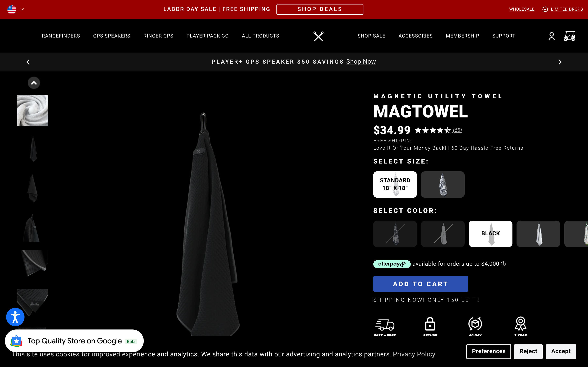
Task: Click the Limited Drops badge icon
Action: coord(545,9)
